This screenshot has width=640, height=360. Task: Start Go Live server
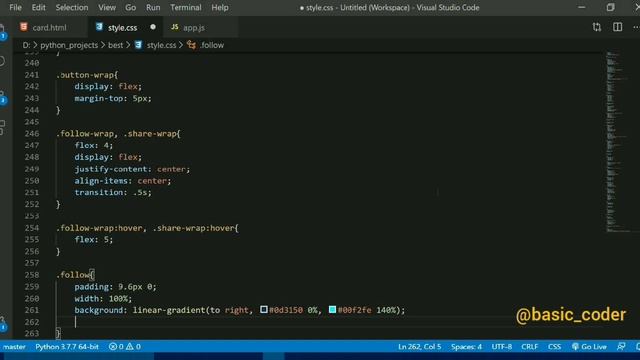coord(589,347)
